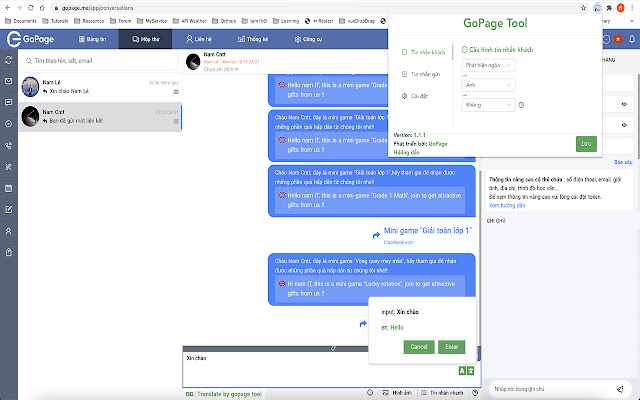Open the Mini game "Giải toán lớp 1" link
Screen dimensions: 640x400
428,231
